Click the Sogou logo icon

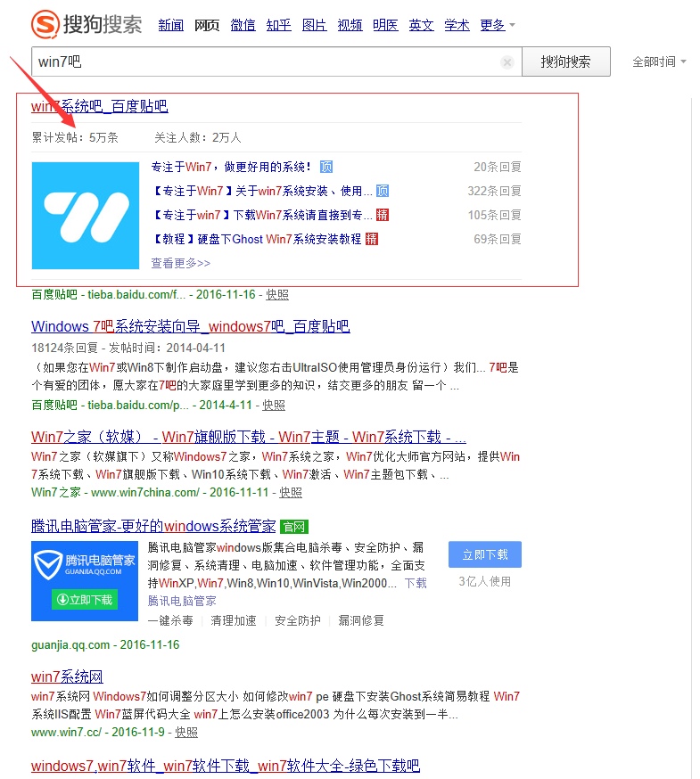point(45,24)
